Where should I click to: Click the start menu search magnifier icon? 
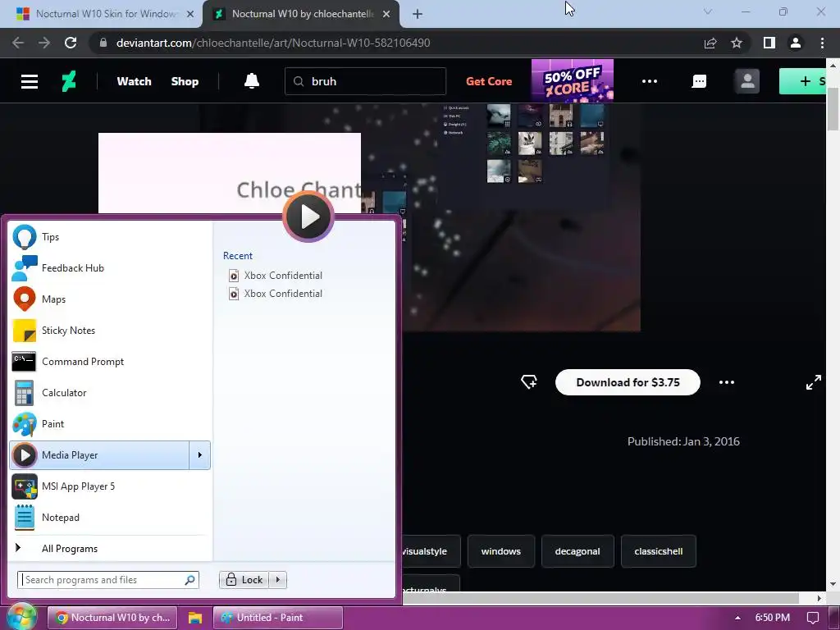[189, 580]
